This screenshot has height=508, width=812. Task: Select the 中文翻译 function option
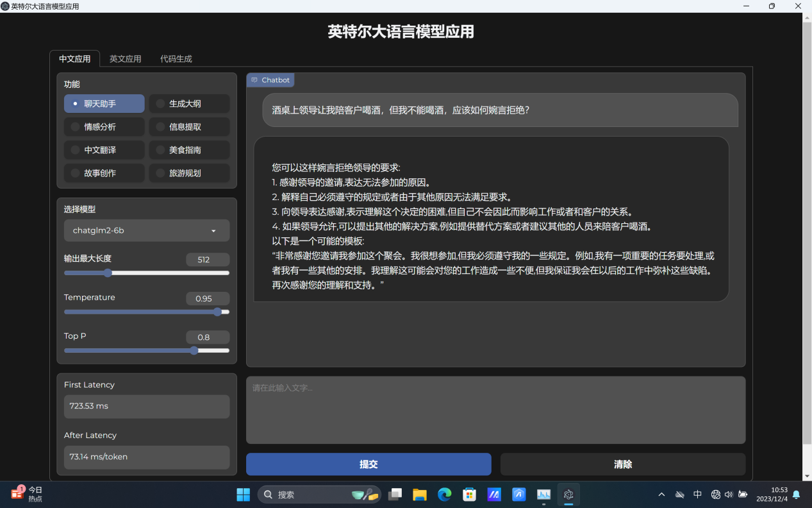104,150
